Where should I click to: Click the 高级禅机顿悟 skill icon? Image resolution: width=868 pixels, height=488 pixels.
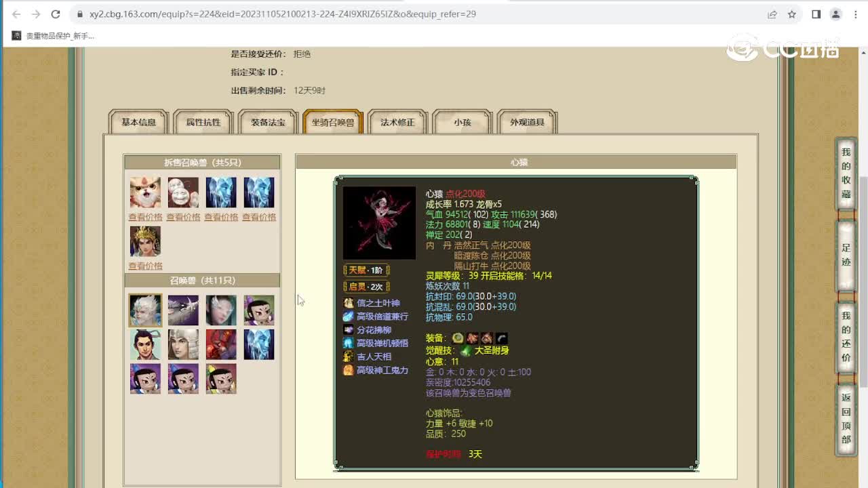point(349,344)
